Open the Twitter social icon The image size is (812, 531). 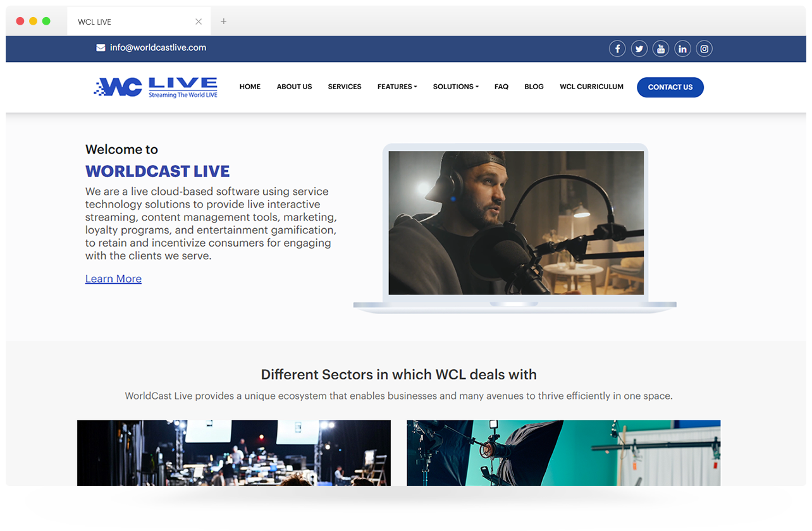[x=639, y=49]
